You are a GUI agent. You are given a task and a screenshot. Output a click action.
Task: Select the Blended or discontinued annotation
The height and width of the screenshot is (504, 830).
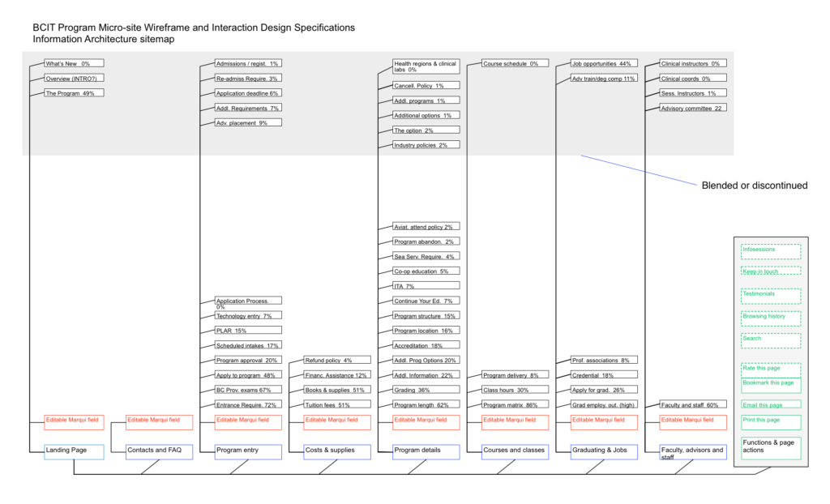[754, 186]
